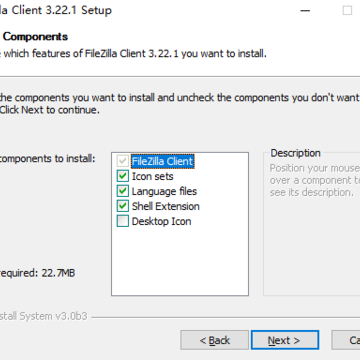Go back with the < Back button
Image resolution: width=360 pixels, height=360 pixels.
[215, 340]
